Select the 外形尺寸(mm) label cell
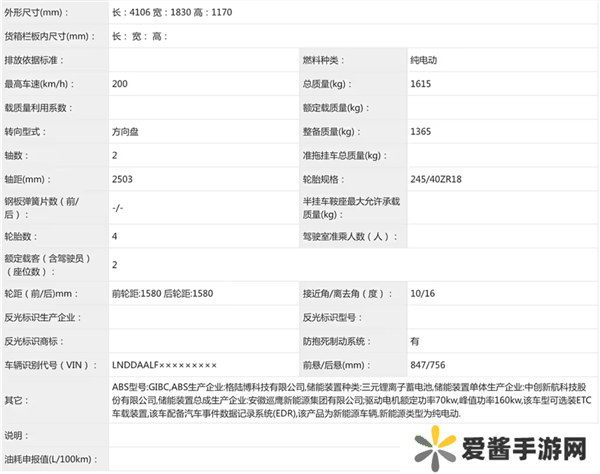Image resolution: width=600 pixels, height=474 pixels. tap(38, 13)
